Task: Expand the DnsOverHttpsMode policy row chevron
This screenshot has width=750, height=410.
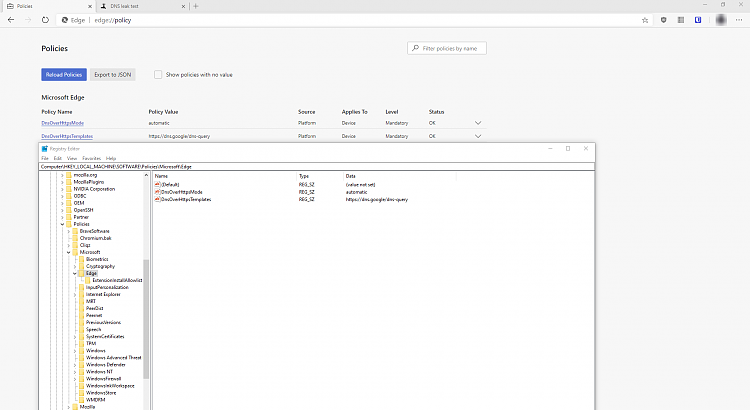Action: point(478,123)
